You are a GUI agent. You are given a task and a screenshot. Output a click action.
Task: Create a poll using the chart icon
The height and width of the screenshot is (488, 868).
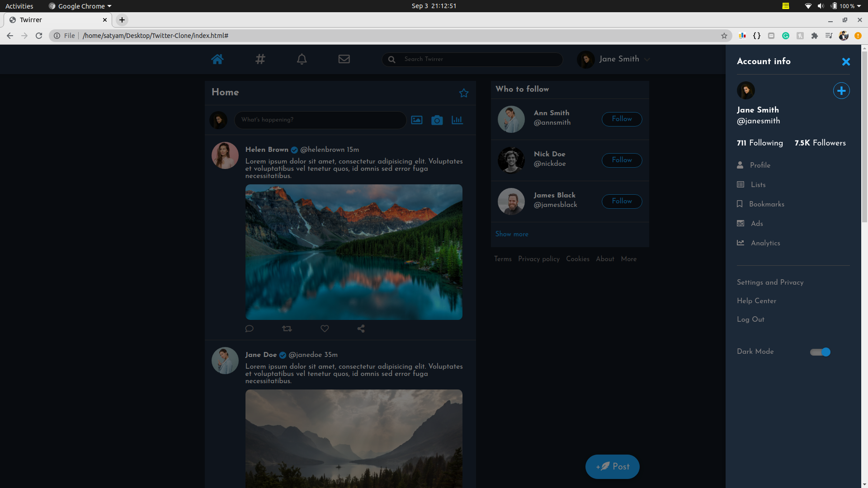click(457, 120)
